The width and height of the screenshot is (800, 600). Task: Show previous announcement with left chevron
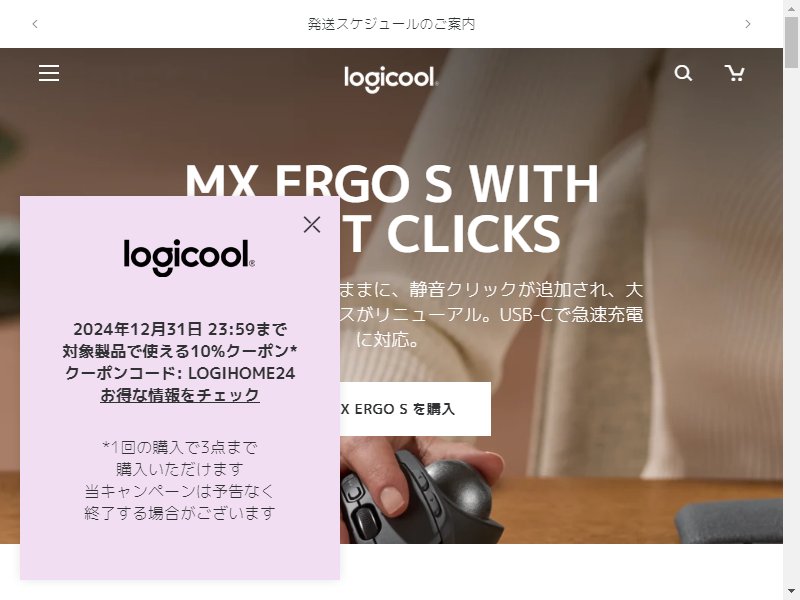35,24
